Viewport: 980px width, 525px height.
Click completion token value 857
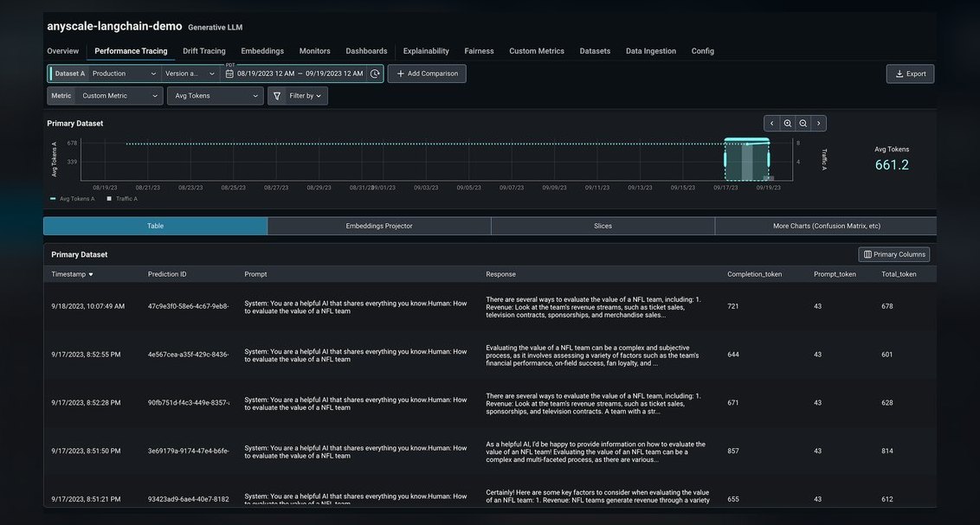[733, 451]
